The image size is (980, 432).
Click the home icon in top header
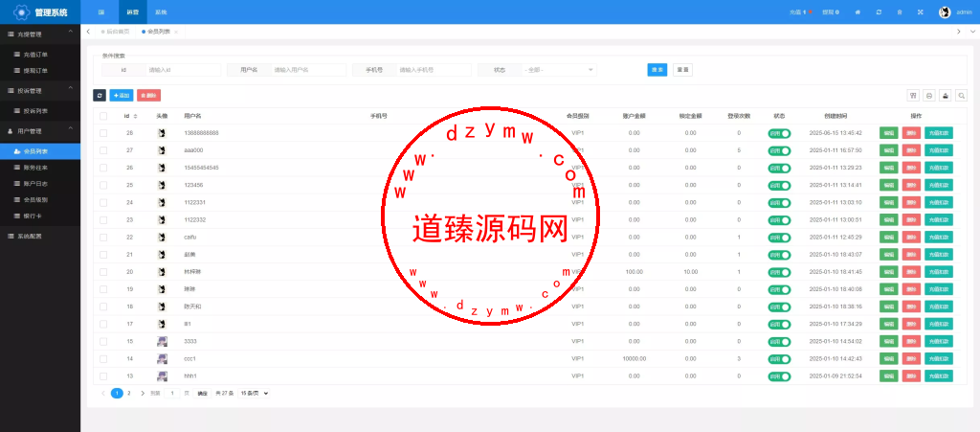click(858, 11)
